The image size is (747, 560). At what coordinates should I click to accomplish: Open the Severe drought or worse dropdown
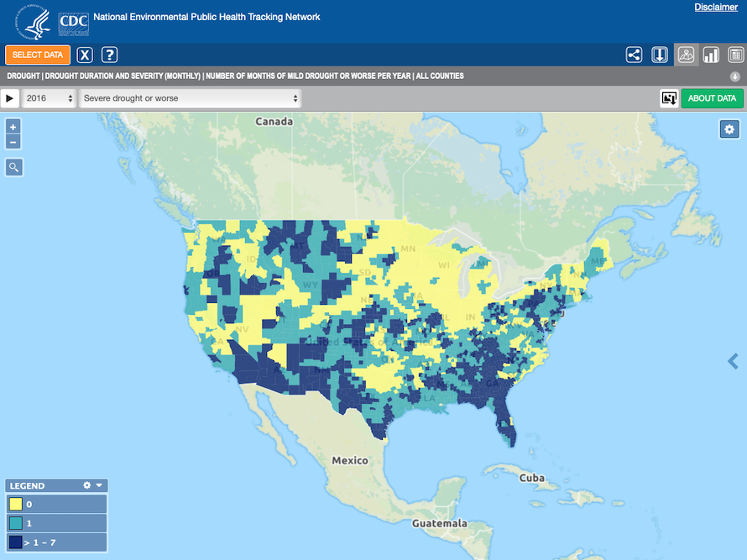coord(189,98)
